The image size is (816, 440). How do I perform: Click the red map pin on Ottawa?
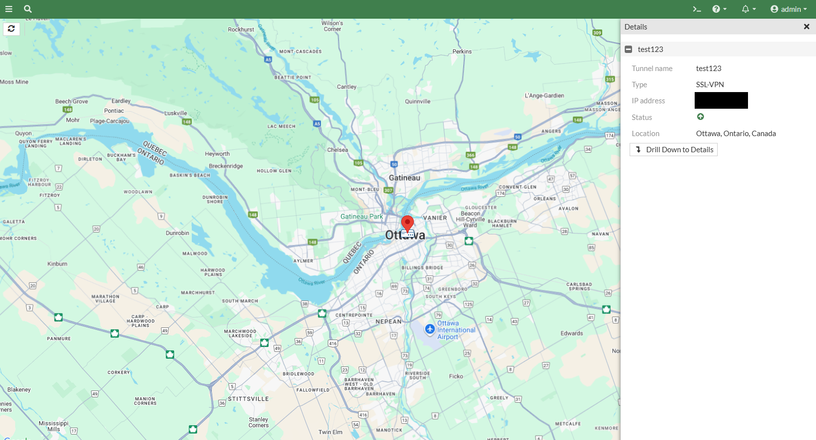coord(407,223)
